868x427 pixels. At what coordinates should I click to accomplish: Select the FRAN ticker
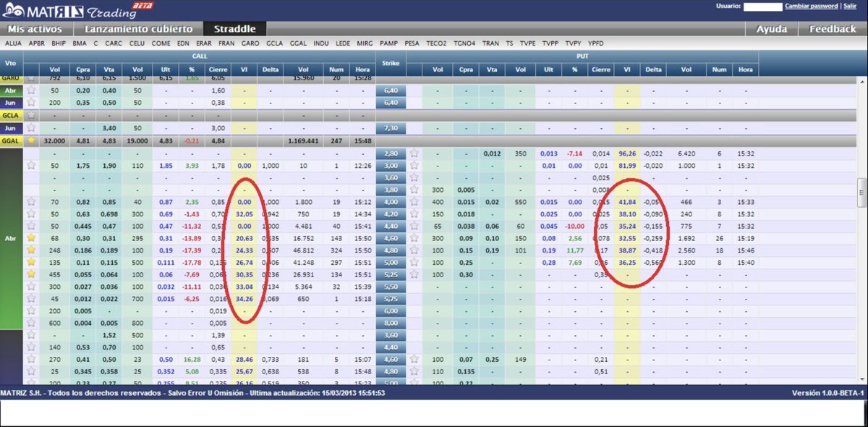(226, 43)
